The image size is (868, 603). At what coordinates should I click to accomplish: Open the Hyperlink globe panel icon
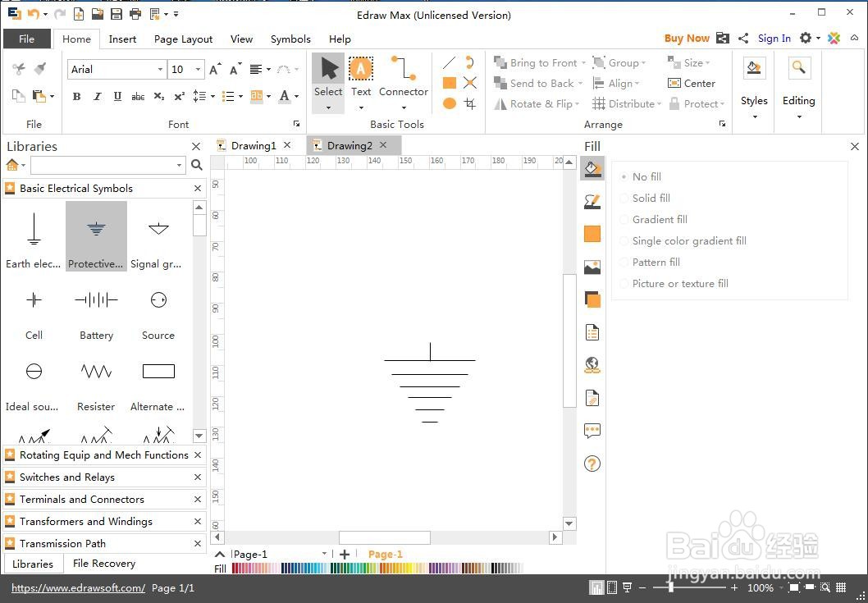pos(592,364)
